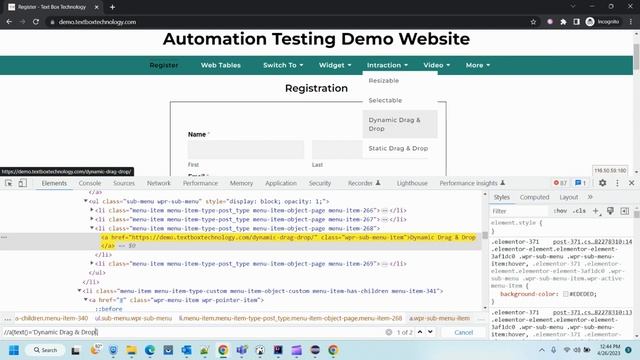Toggle .cls element classes panel
This screenshot has width=640, height=360.
pos(579,211)
